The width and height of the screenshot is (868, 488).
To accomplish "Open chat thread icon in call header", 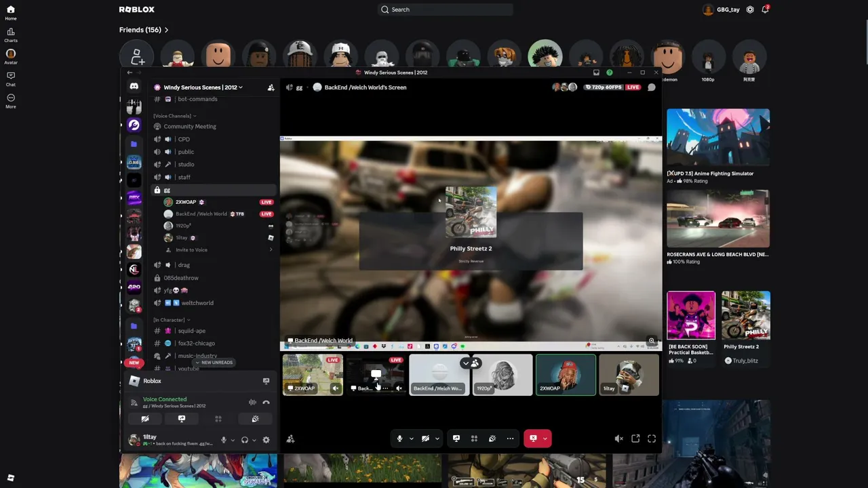I will tap(652, 87).
